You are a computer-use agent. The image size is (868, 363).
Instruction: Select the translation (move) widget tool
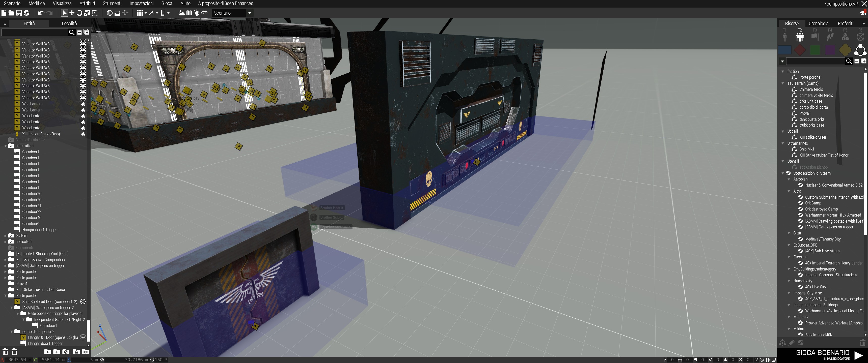72,13
